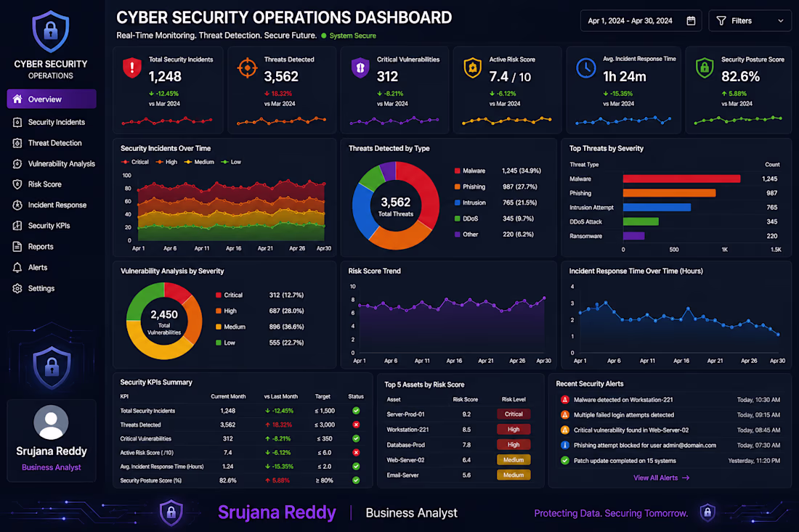Open the Apr 1 - Apr 30 date picker
The image size is (799, 532).
pyautogui.click(x=641, y=21)
